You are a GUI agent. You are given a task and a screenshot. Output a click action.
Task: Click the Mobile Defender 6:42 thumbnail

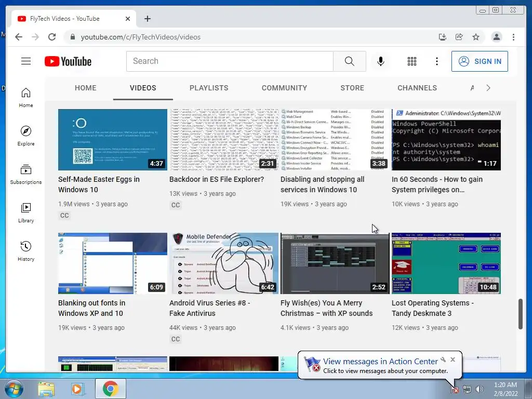tap(224, 263)
